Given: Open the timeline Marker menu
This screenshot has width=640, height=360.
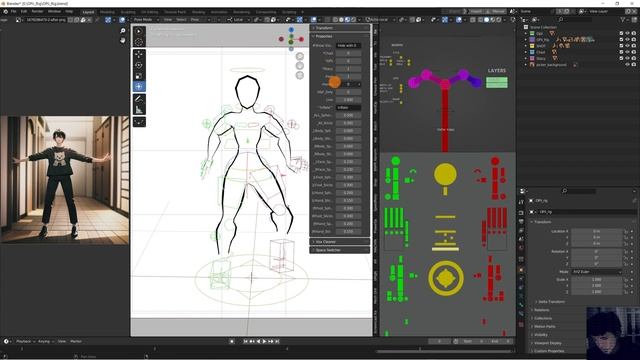Looking at the screenshot, I should pos(76,341).
